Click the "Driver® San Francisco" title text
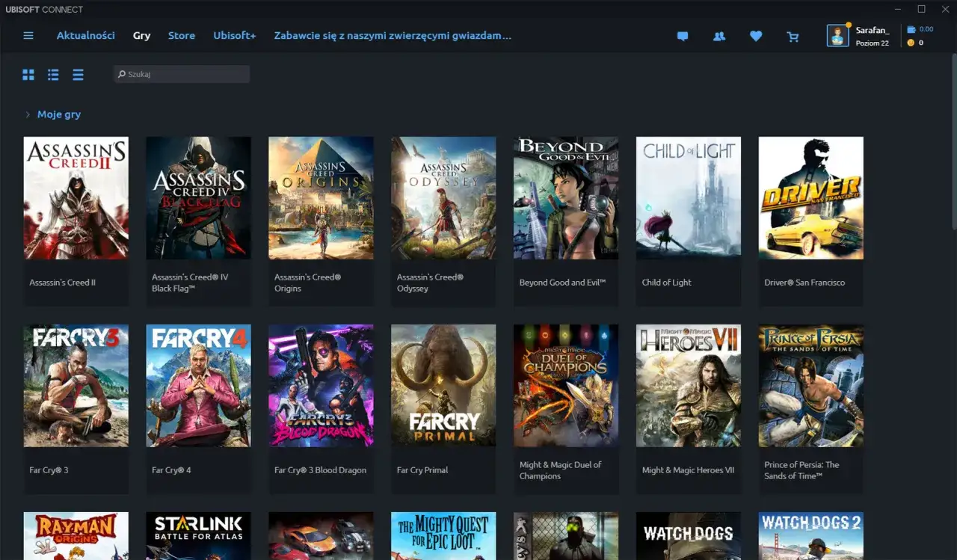 click(804, 283)
